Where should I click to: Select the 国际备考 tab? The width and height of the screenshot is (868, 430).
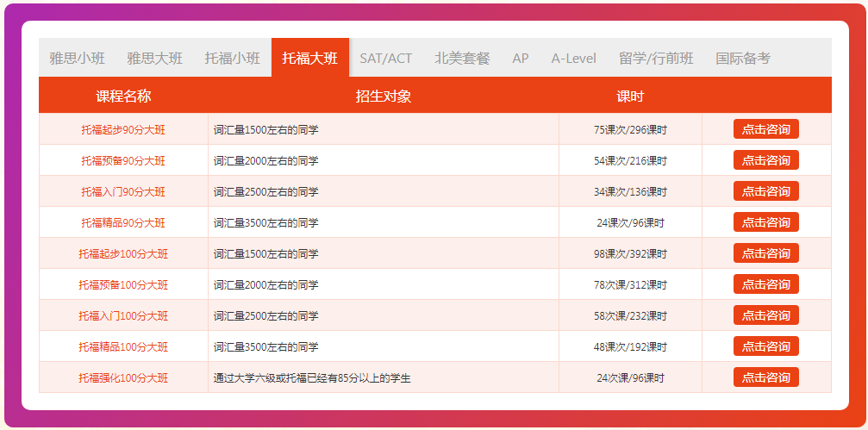(743, 58)
